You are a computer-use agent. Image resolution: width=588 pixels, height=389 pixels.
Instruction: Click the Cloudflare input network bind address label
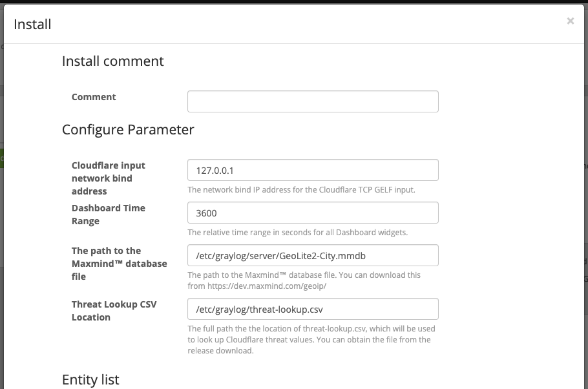point(108,178)
